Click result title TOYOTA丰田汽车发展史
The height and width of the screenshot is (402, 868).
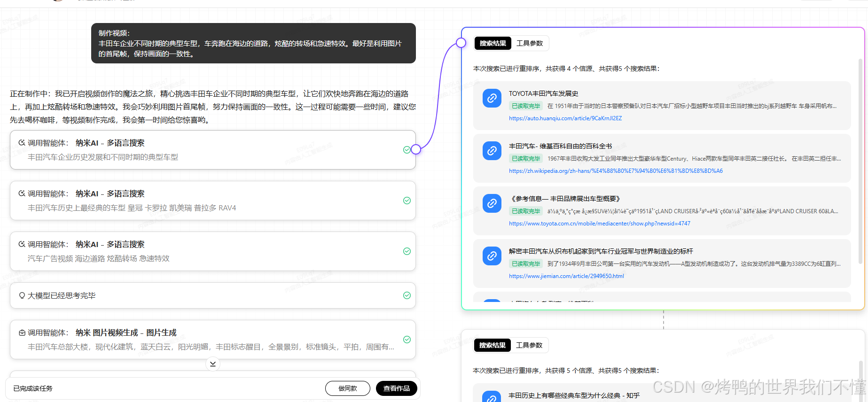[543, 93]
